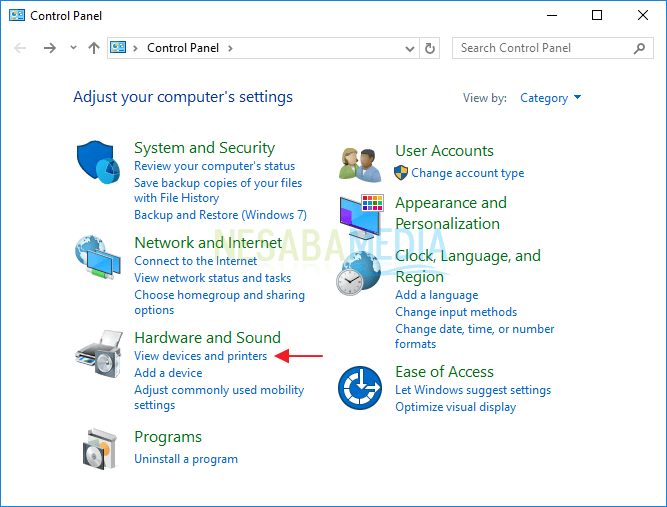Screen dimensions: 667x507
Task: Click Change account type link
Action: [467, 173]
